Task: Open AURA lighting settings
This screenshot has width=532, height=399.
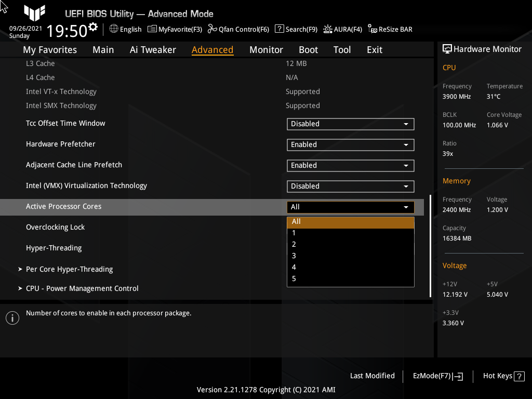Action: 342,29
